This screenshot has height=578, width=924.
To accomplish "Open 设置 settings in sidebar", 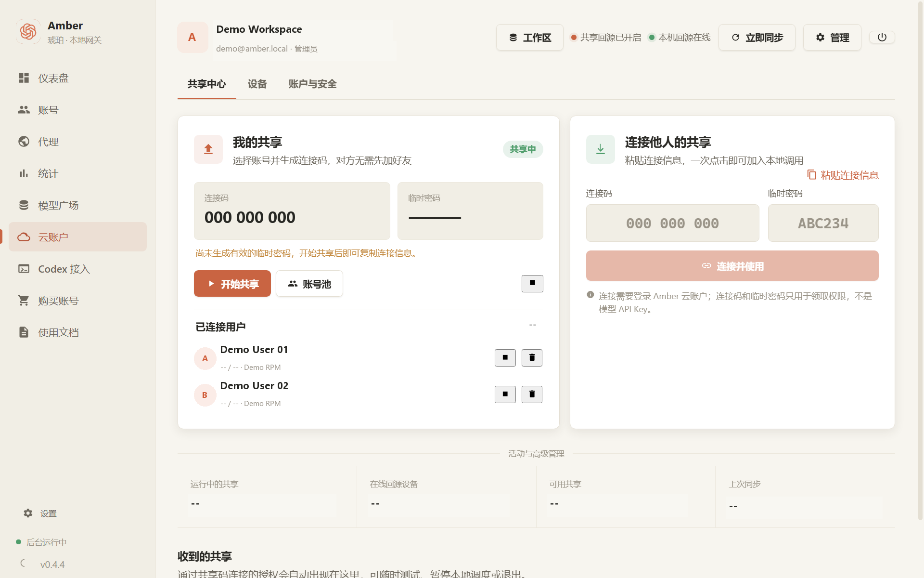I will coord(40,513).
